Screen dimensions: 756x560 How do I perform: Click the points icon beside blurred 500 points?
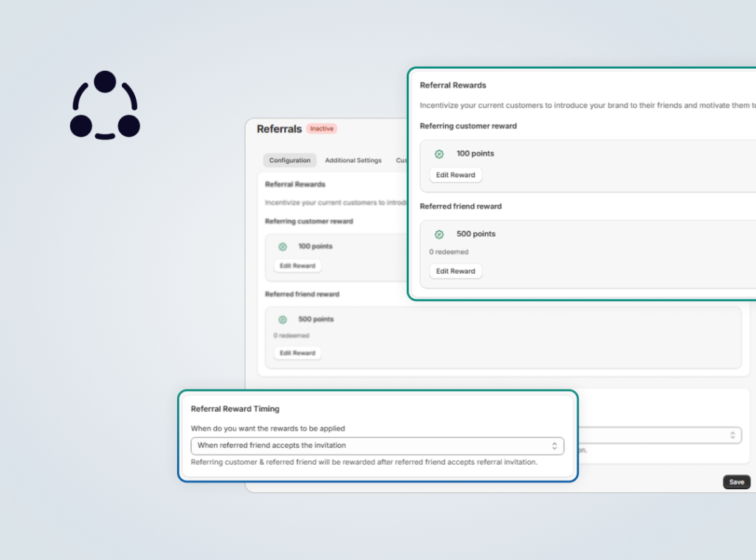point(283,319)
